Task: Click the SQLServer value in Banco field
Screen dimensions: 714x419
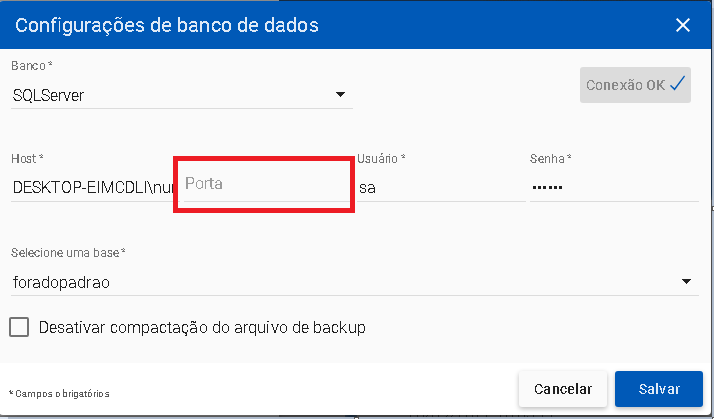Action: [48, 95]
